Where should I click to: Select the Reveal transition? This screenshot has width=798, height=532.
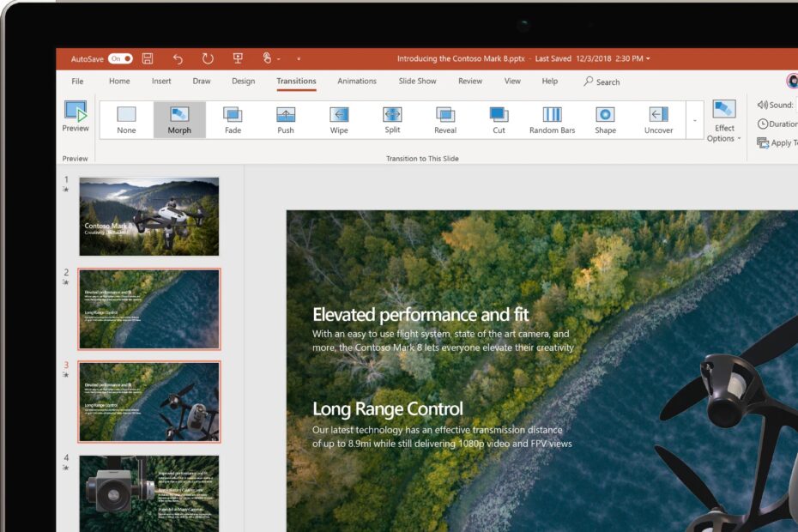coord(445,120)
